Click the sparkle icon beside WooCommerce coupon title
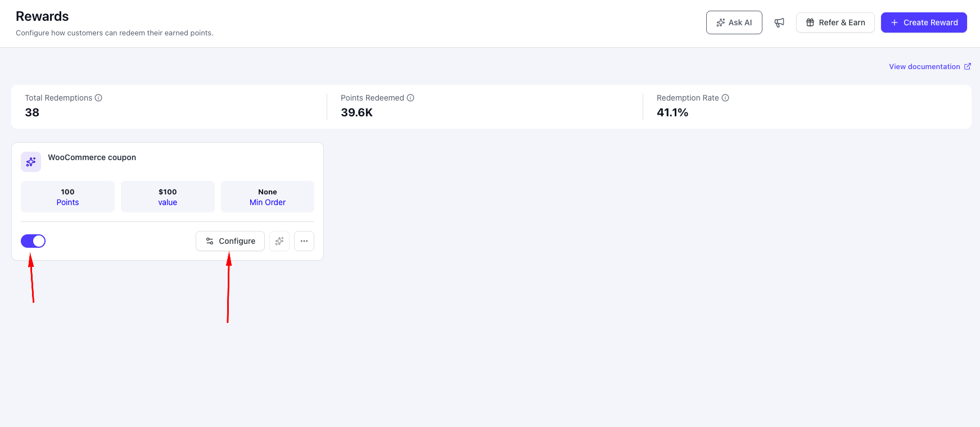This screenshot has height=427, width=980. tap(31, 162)
